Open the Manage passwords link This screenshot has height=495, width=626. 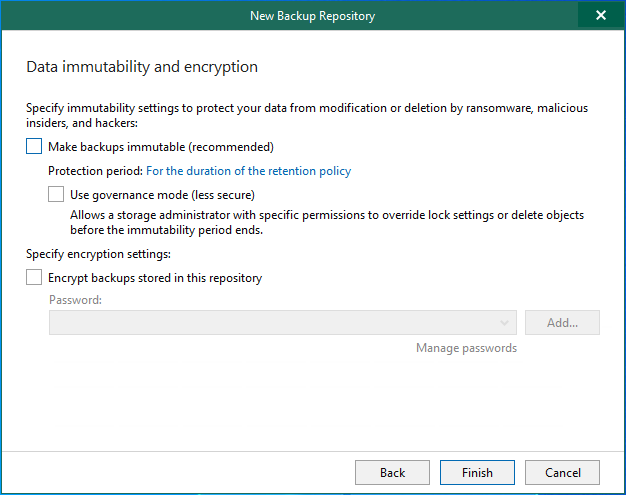(x=466, y=348)
